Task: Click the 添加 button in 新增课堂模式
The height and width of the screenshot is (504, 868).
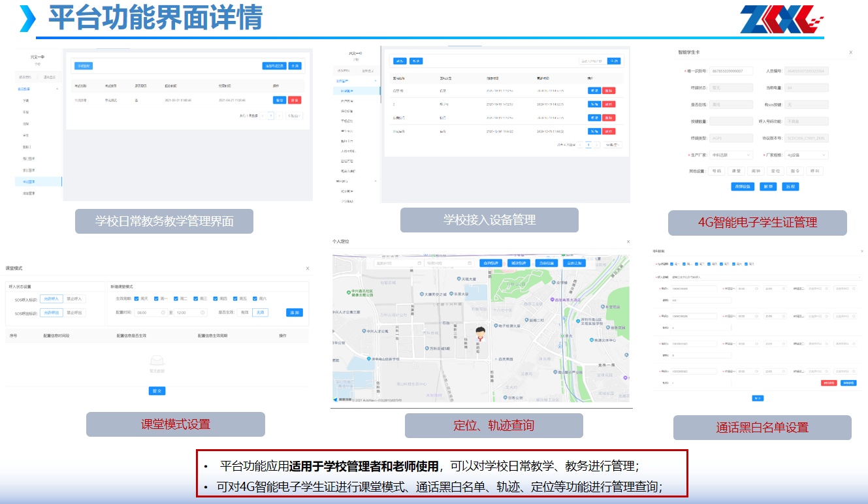Action: click(295, 313)
